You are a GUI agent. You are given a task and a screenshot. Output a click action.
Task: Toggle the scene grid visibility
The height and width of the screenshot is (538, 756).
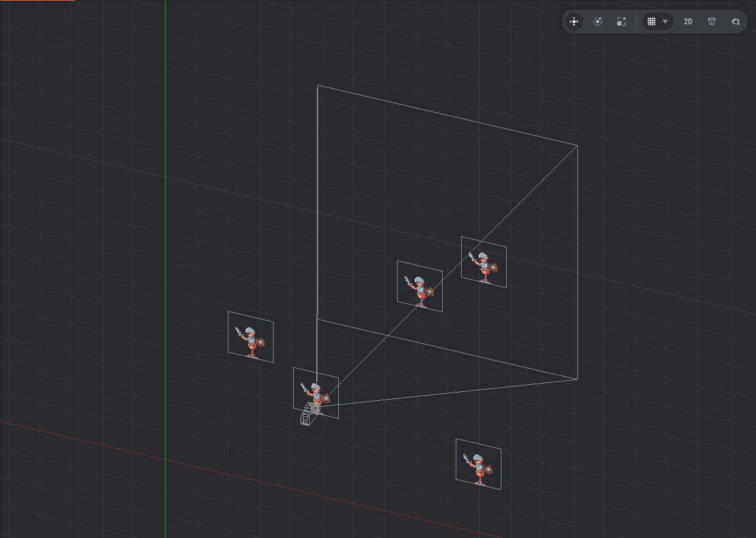coord(652,21)
